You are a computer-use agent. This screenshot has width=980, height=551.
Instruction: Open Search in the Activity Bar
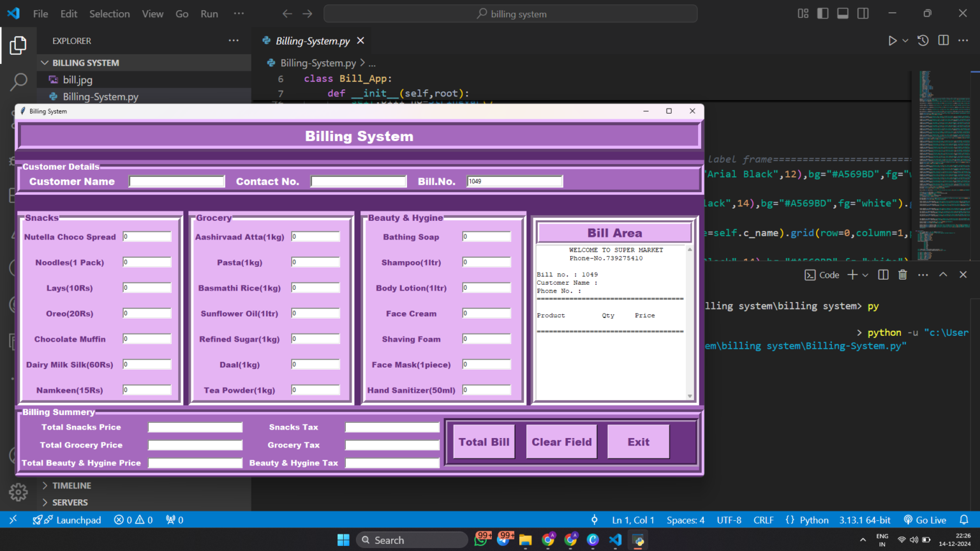[19, 82]
